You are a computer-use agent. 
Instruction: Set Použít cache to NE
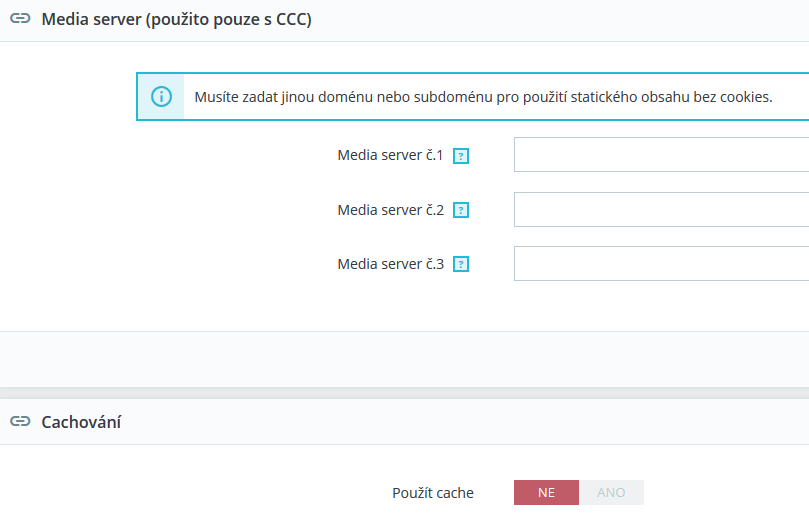coord(546,493)
